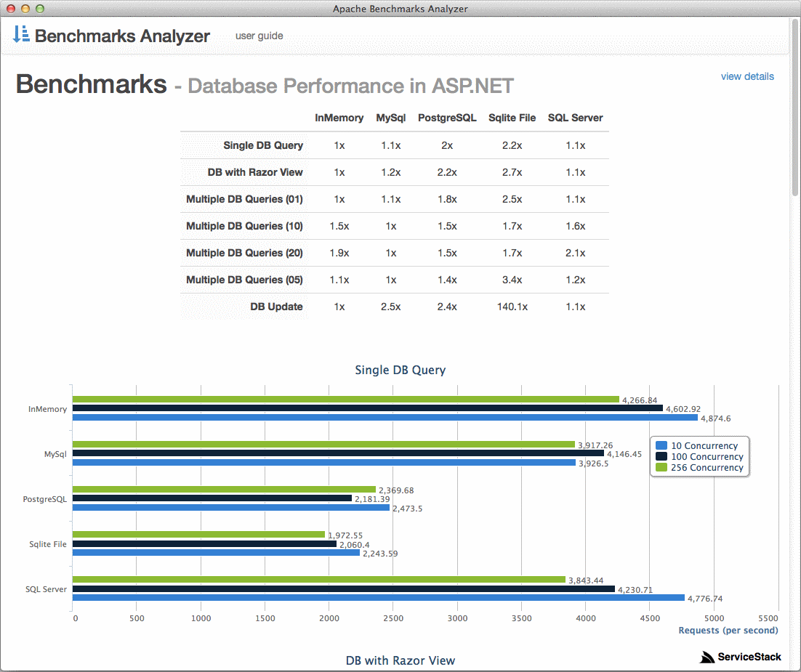
Task: Click the SQL Server dark bar 4,230.71
Action: tap(344, 588)
